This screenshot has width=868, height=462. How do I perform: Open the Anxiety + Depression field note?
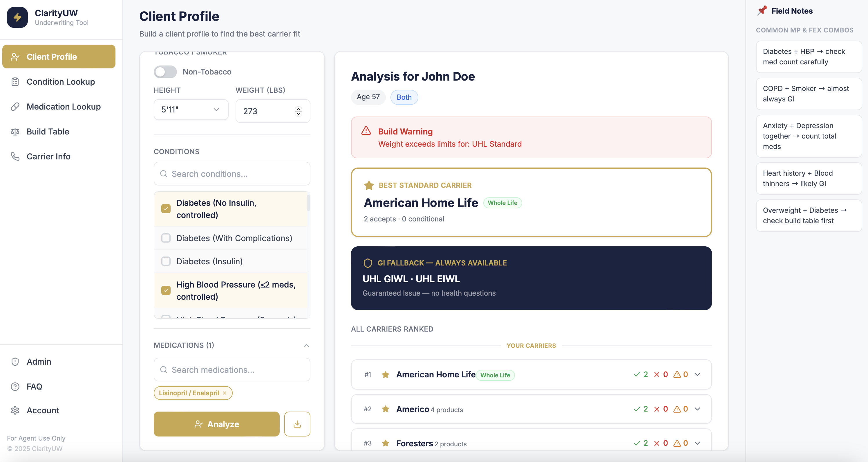tap(809, 136)
